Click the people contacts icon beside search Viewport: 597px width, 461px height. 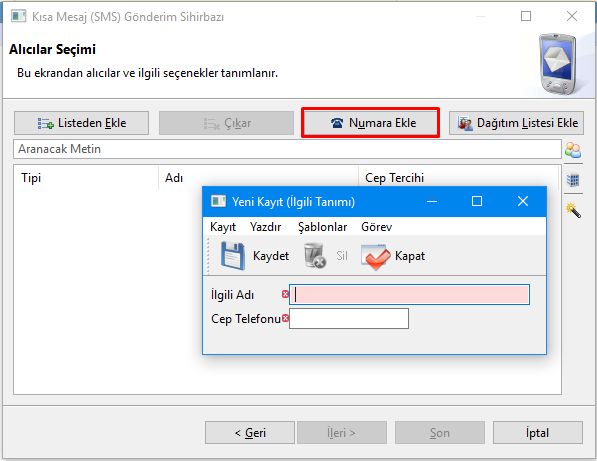[x=573, y=150]
